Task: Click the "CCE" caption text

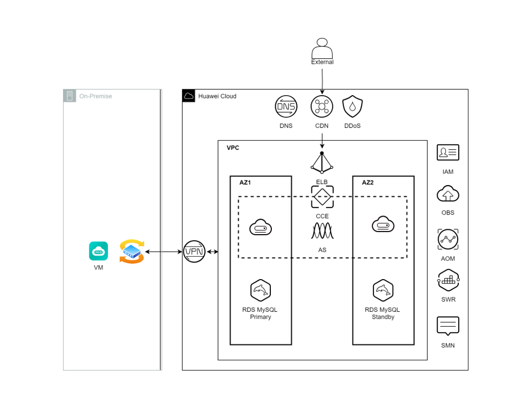Action: point(322,216)
